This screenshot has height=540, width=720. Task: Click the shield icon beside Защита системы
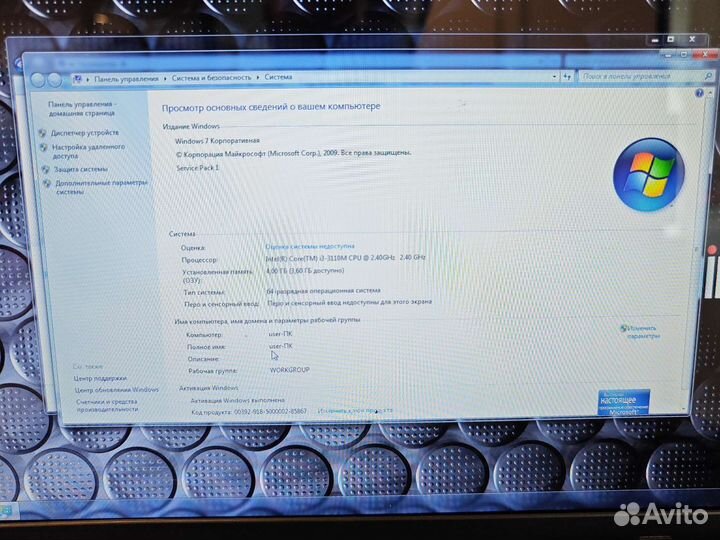tap(45, 169)
